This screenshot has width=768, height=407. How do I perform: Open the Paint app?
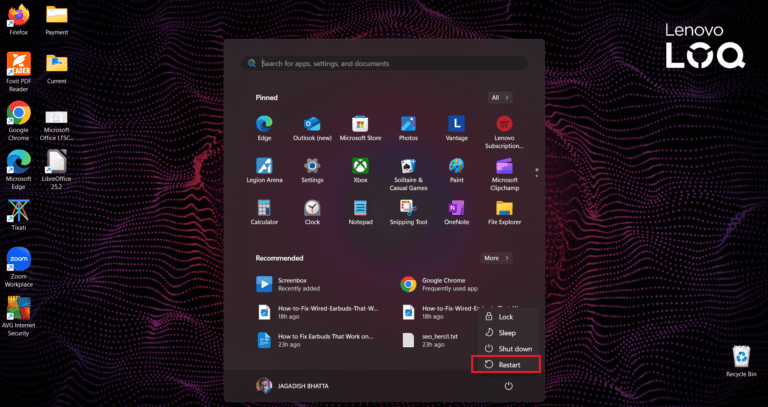click(456, 170)
